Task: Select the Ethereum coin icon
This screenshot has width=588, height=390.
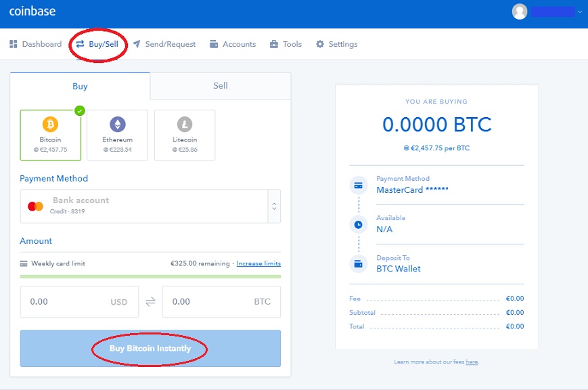Action: [x=117, y=124]
